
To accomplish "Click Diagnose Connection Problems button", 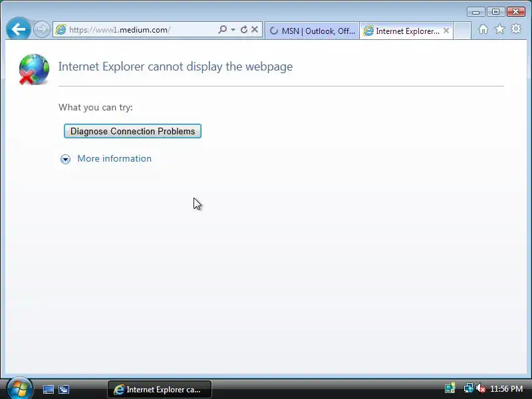I will pyautogui.click(x=132, y=131).
